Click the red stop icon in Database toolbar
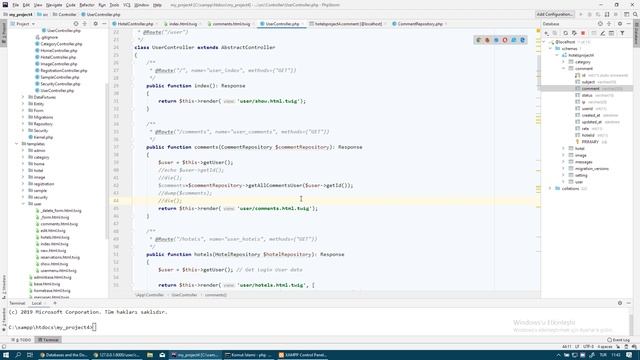 click(x=583, y=33)
